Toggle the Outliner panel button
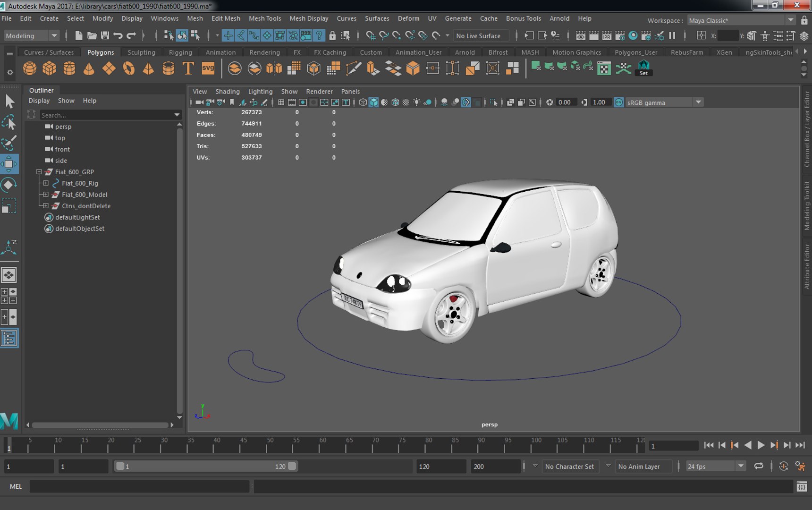 pyautogui.click(x=9, y=338)
